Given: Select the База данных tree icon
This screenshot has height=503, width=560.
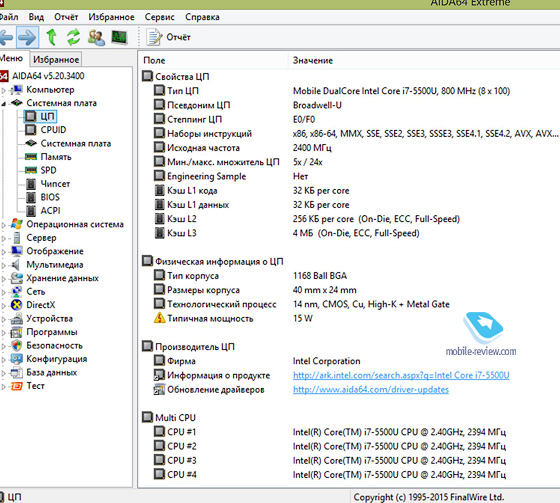Looking at the screenshot, I should coord(16,373).
